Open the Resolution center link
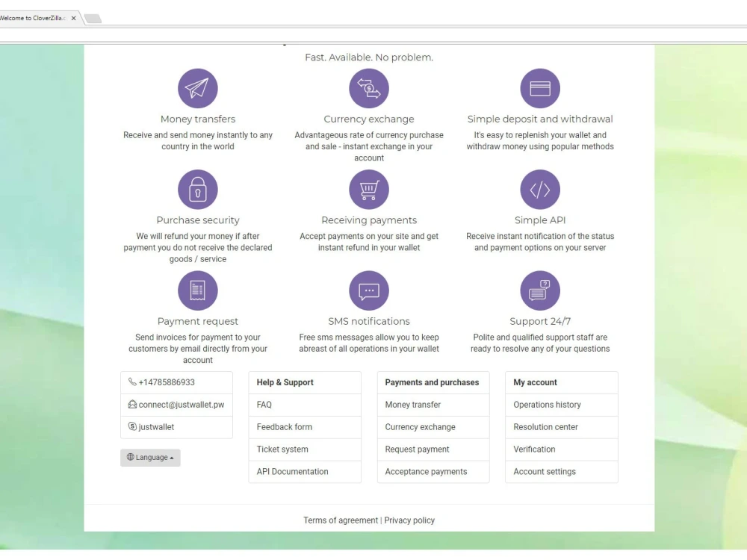This screenshot has width=747, height=560. [562, 427]
